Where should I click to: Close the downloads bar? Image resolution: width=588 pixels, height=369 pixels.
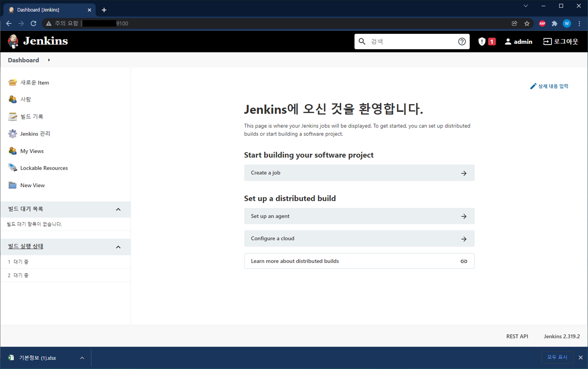pos(580,357)
